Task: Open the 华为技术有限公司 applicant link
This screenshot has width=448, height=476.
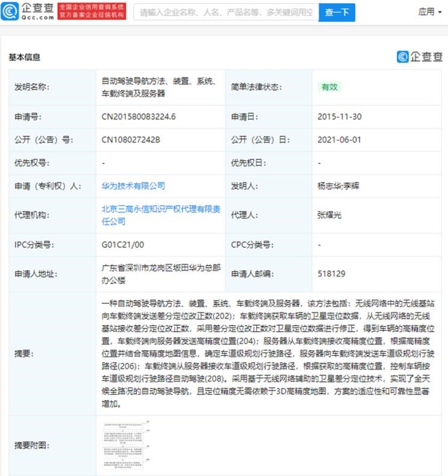Action: click(133, 186)
